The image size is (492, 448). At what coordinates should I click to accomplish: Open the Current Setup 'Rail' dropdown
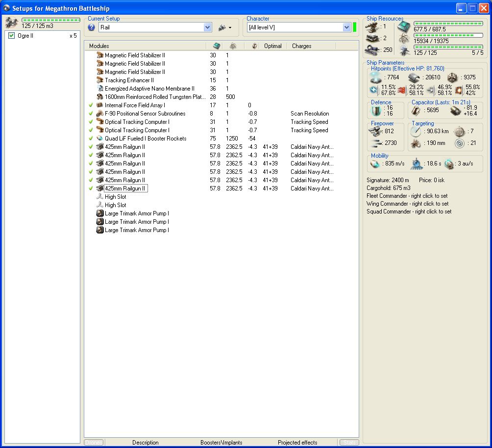click(207, 27)
